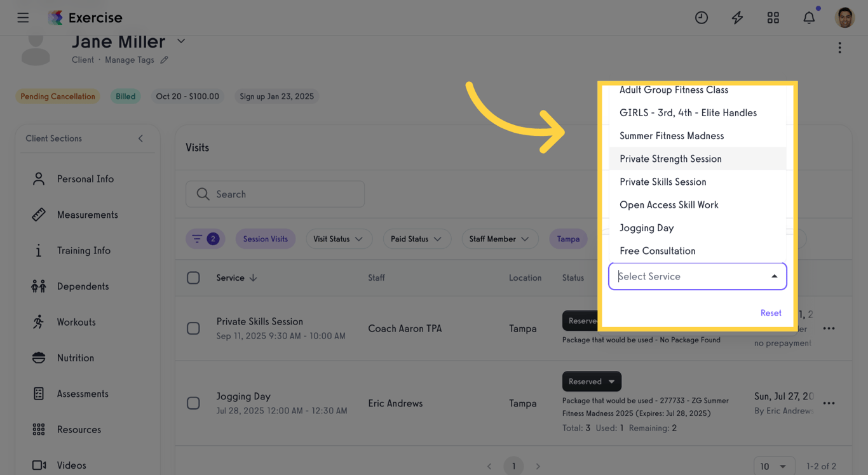868x475 pixels.
Task: Open the rows-per-page dropdown showing 10
Action: 774,466
